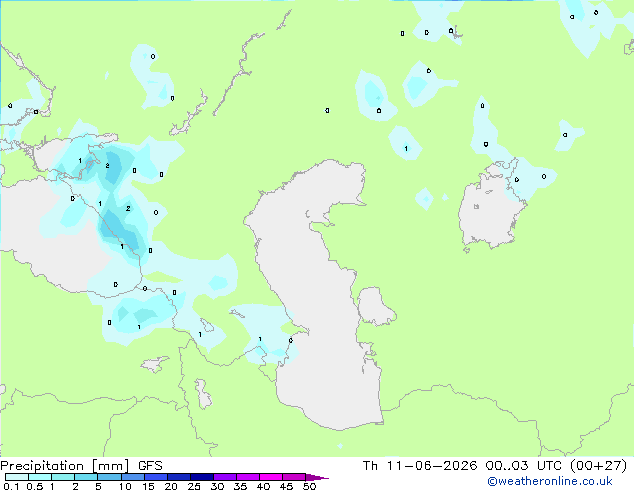Click the Th 11-06-2026 date label
The width and height of the screenshot is (634, 490).
[420, 466]
